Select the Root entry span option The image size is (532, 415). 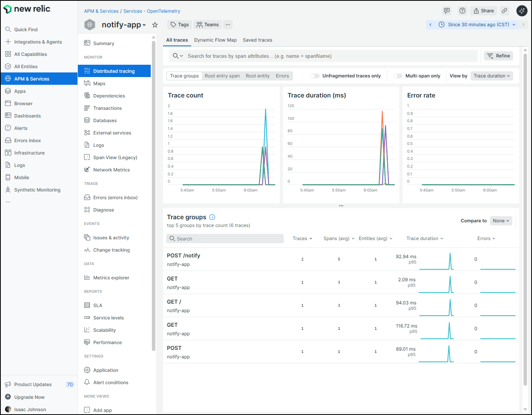click(x=222, y=76)
